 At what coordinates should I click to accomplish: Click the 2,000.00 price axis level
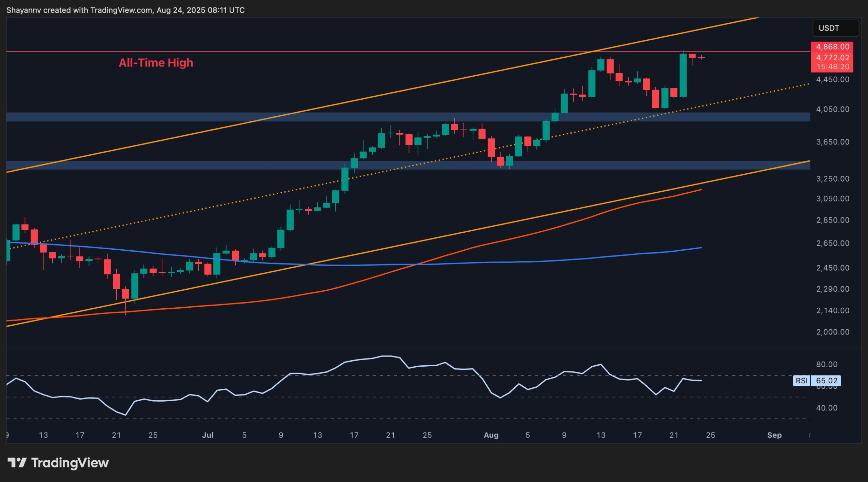point(832,332)
